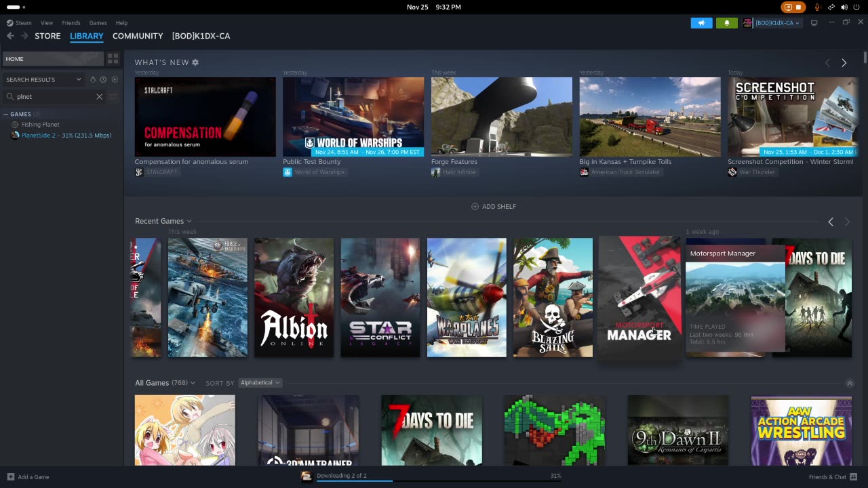Open the Games menu
The height and width of the screenshot is (488, 868).
tap(98, 22)
